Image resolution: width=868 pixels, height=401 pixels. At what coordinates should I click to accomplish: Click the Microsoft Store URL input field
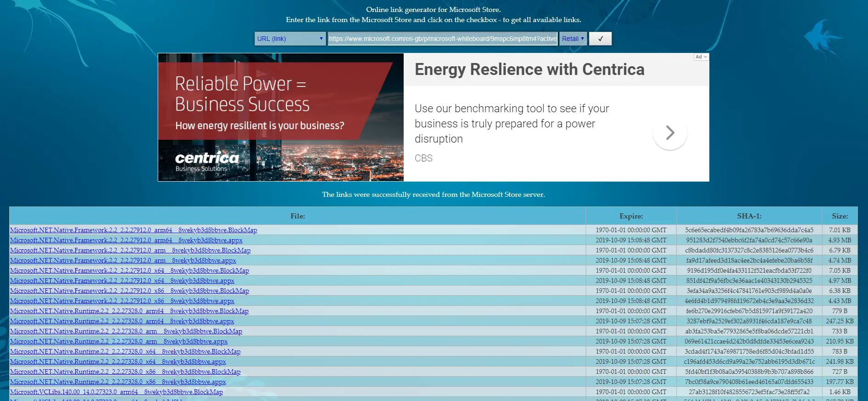tap(443, 39)
